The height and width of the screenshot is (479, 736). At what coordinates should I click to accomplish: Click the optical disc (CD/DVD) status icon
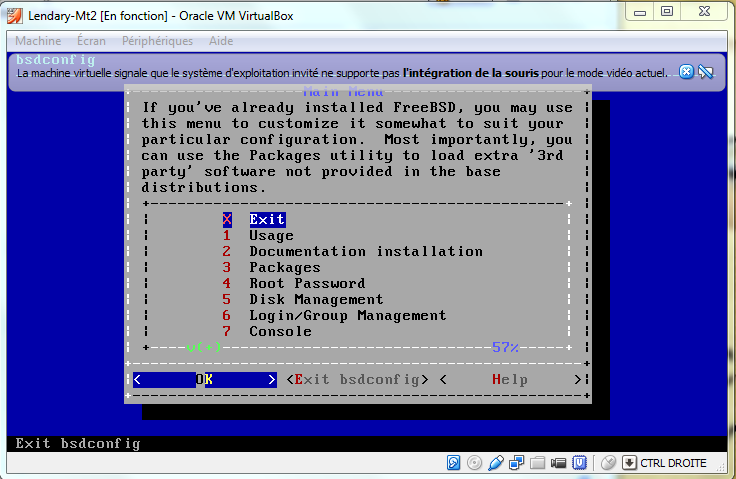475,463
